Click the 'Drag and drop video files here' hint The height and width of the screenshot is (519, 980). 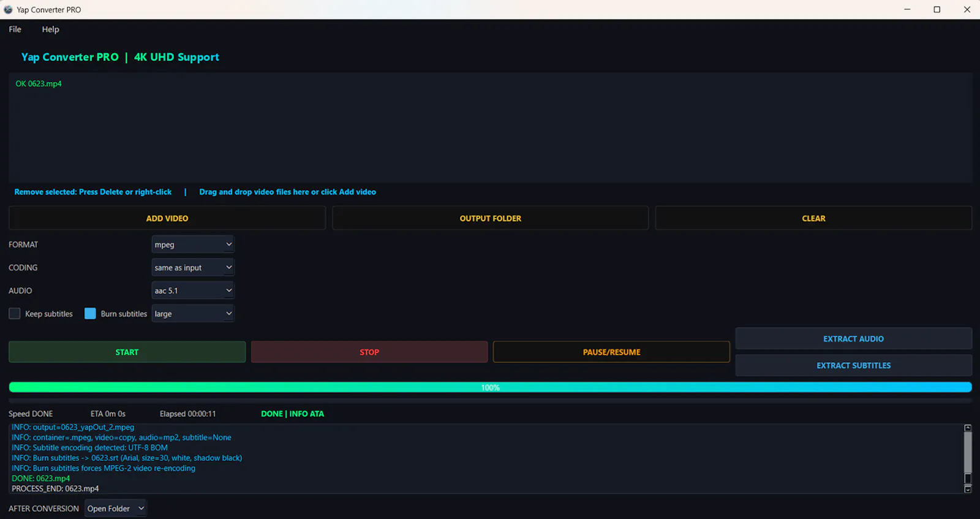[x=287, y=192]
